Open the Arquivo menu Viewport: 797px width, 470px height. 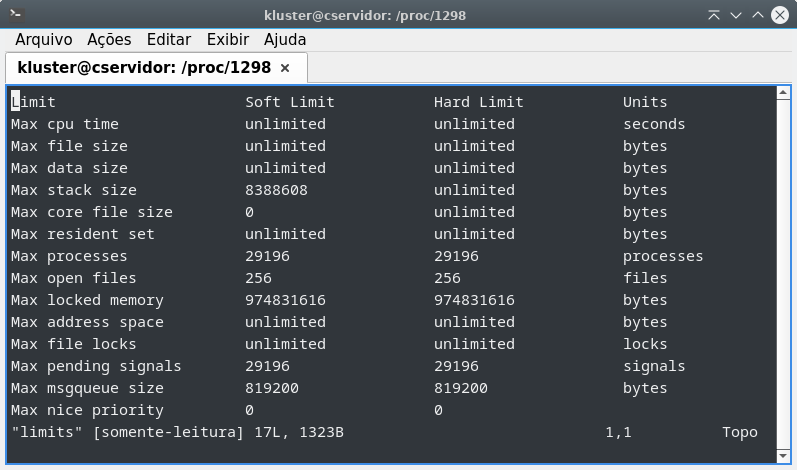43,40
